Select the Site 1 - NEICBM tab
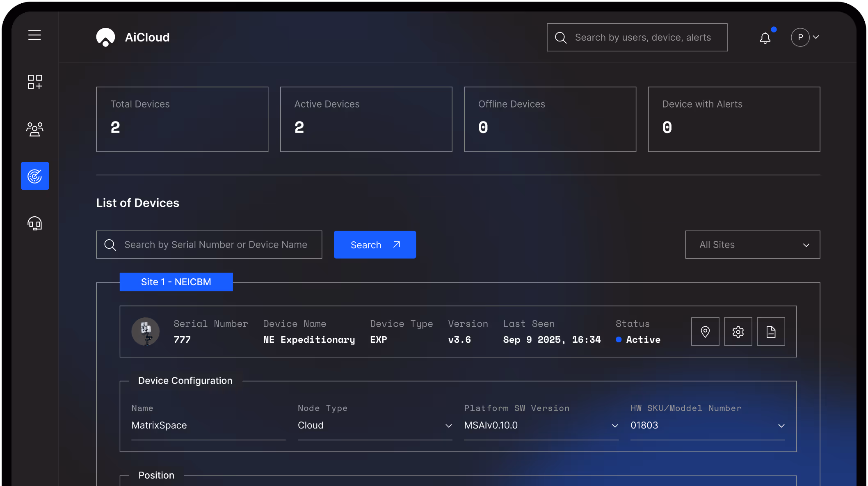 (x=176, y=282)
